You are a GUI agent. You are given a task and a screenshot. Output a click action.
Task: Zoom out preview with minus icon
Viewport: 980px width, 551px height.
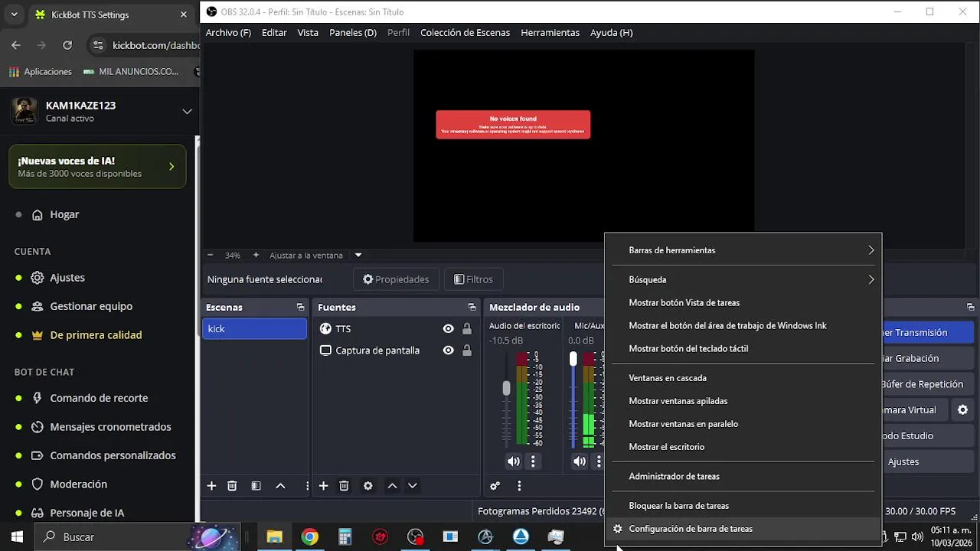tap(211, 256)
